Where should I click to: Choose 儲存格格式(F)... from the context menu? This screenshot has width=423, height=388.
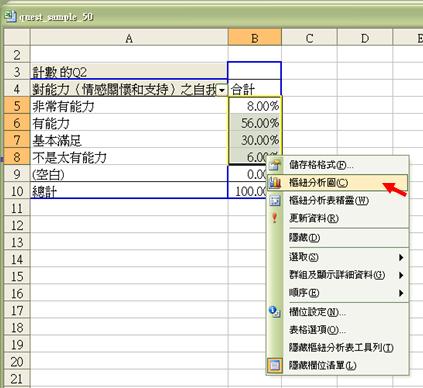tap(337, 165)
